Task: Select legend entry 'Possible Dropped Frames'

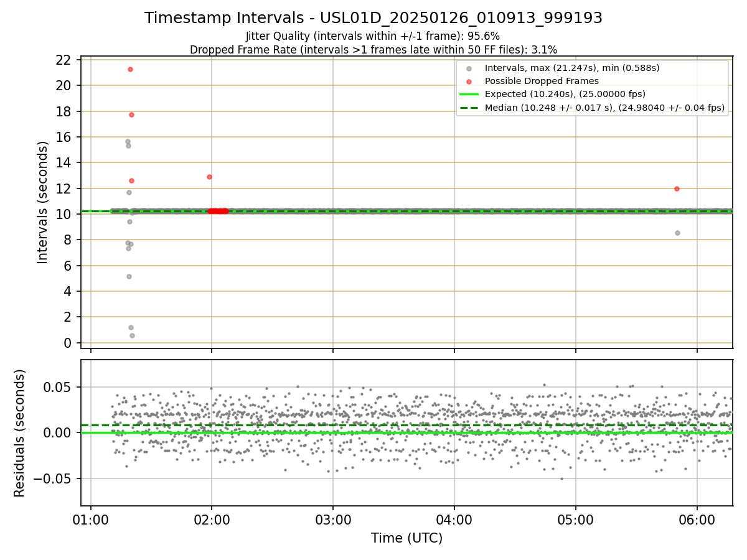Action: [x=542, y=81]
